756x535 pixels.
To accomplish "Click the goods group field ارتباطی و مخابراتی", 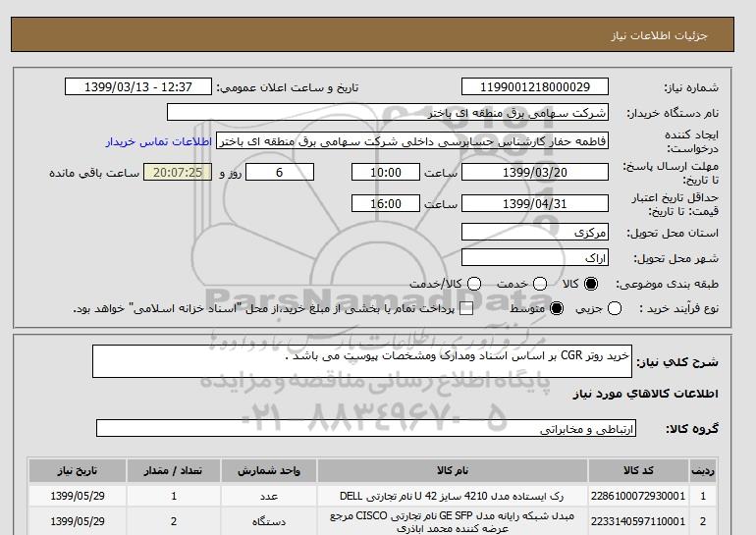I will pos(366,428).
